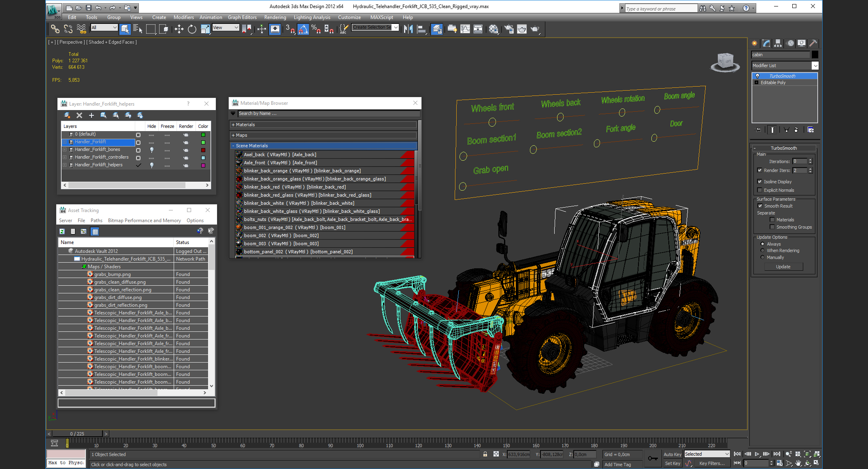Open the Material Editor icon
The height and width of the screenshot is (469, 868).
click(x=494, y=29)
